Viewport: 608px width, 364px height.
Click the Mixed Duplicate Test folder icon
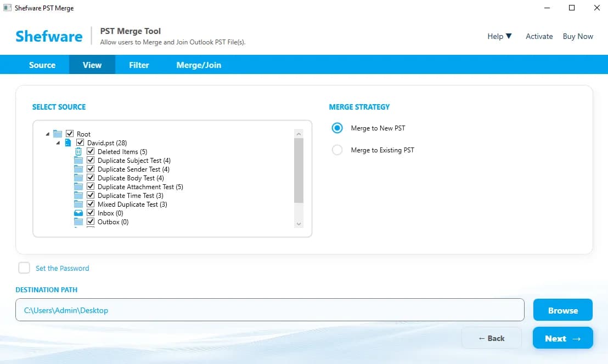pos(78,204)
